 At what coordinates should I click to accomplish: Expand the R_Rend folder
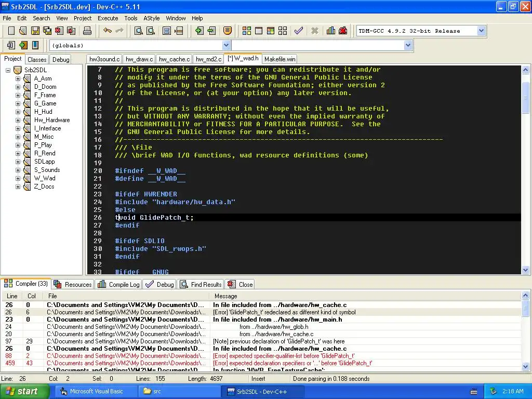coord(18,153)
